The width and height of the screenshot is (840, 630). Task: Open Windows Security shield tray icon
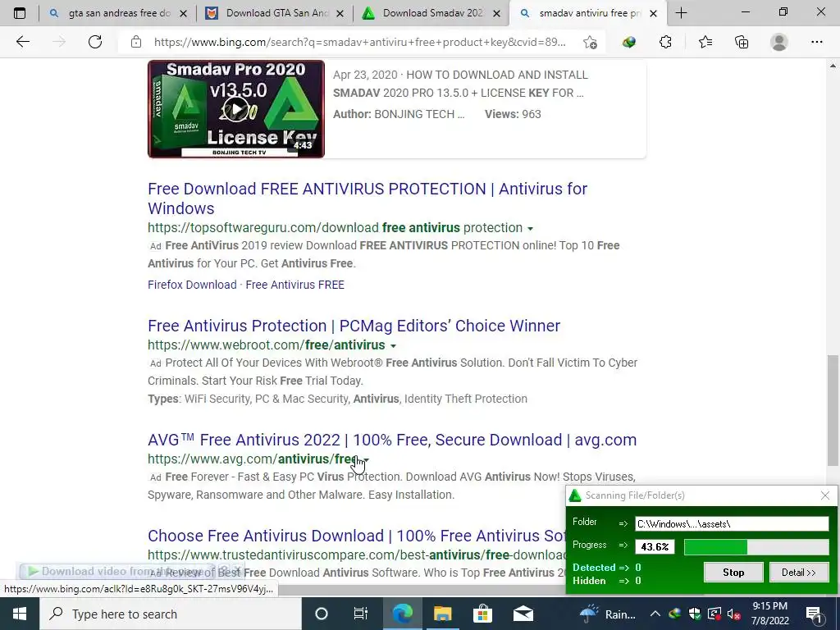coord(694,614)
